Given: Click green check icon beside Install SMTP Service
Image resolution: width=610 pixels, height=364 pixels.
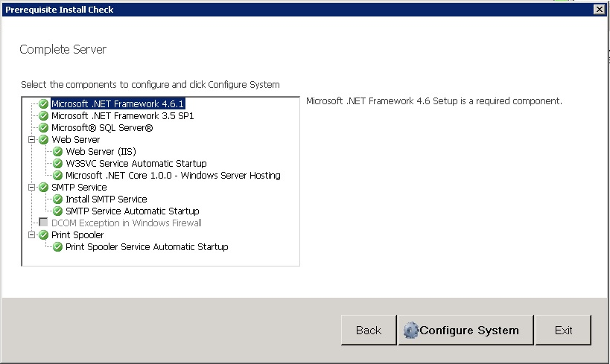Looking at the screenshot, I should point(57,199).
